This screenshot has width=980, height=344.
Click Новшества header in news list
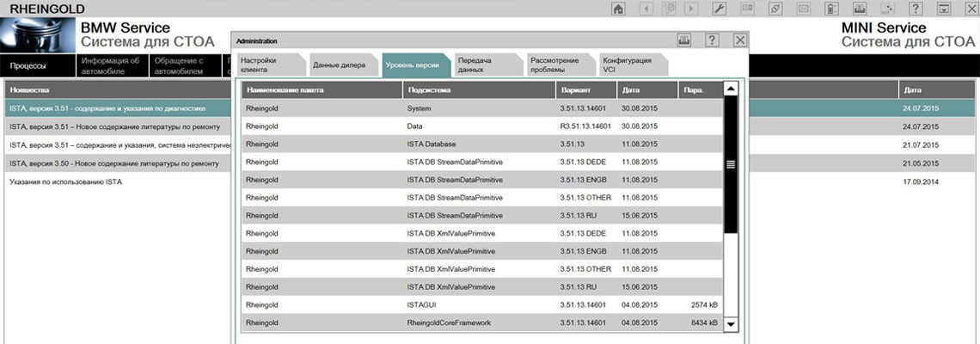tap(118, 90)
